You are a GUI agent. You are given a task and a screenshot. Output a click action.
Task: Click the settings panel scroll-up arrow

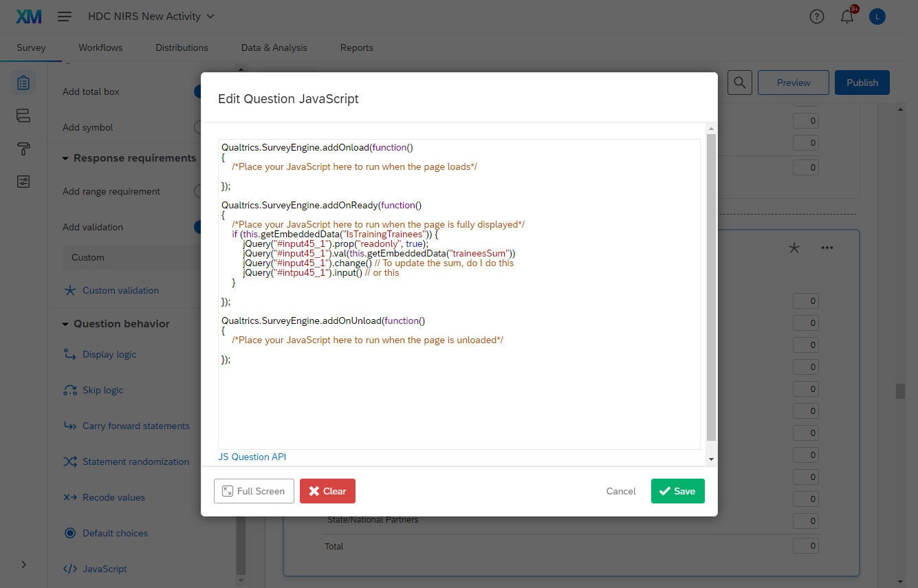click(241, 69)
